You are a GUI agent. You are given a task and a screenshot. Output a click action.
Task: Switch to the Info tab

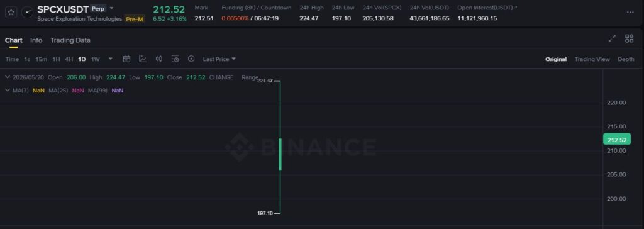point(36,40)
